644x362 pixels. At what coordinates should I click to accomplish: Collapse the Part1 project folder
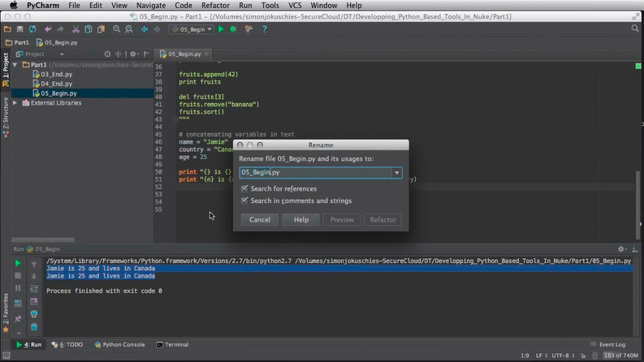[x=15, y=65]
